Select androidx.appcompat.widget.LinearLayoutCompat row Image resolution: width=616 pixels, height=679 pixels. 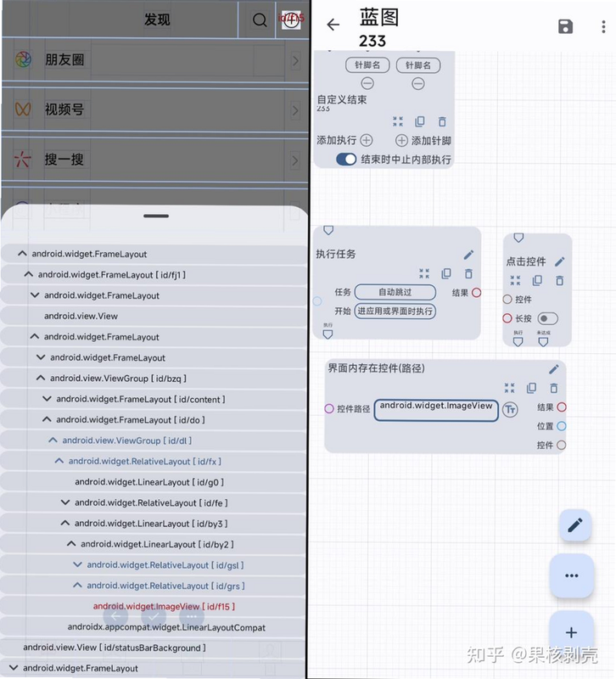155,627
